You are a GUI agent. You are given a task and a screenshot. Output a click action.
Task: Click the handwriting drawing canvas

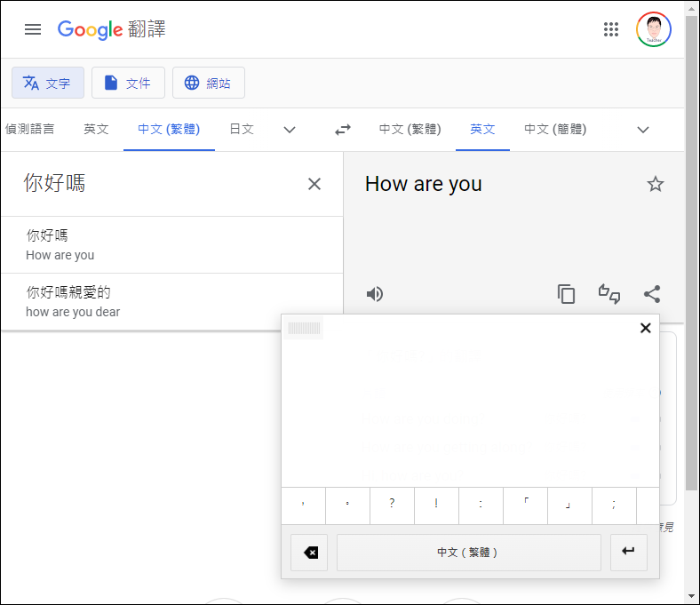(470, 413)
